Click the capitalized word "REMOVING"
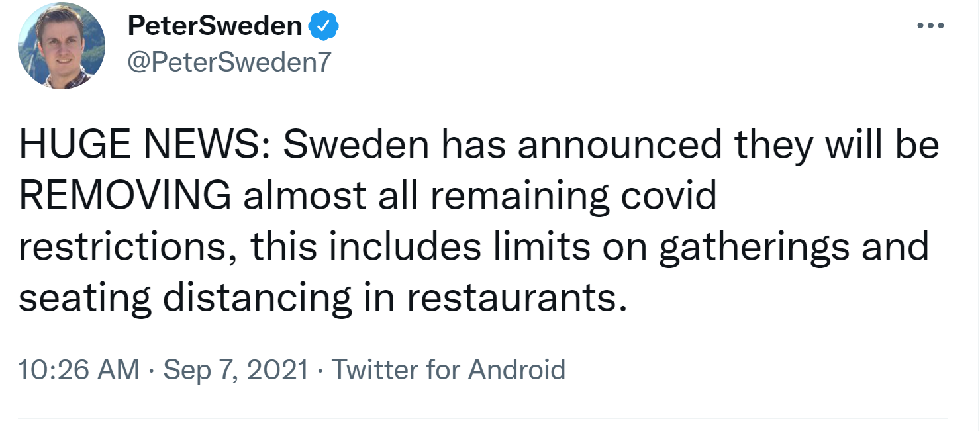The image size is (980, 431). [x=125, y=197]
